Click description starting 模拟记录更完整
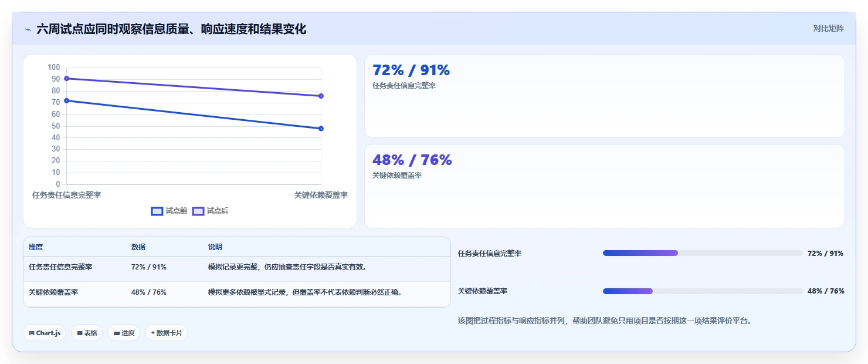 pos(288,267)
